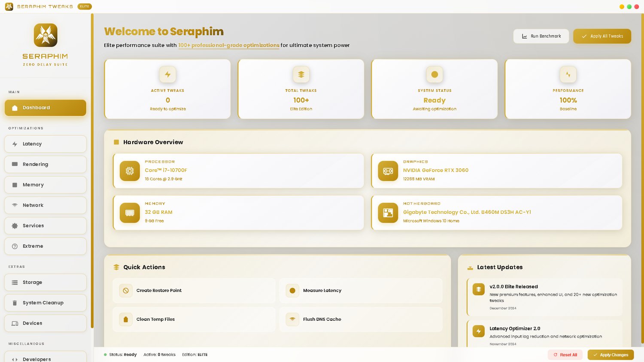Image resolution: width=644 pixels, height=362 pixels.
Task: Click Apply All Tweaks button
Action: click(602, 36)
